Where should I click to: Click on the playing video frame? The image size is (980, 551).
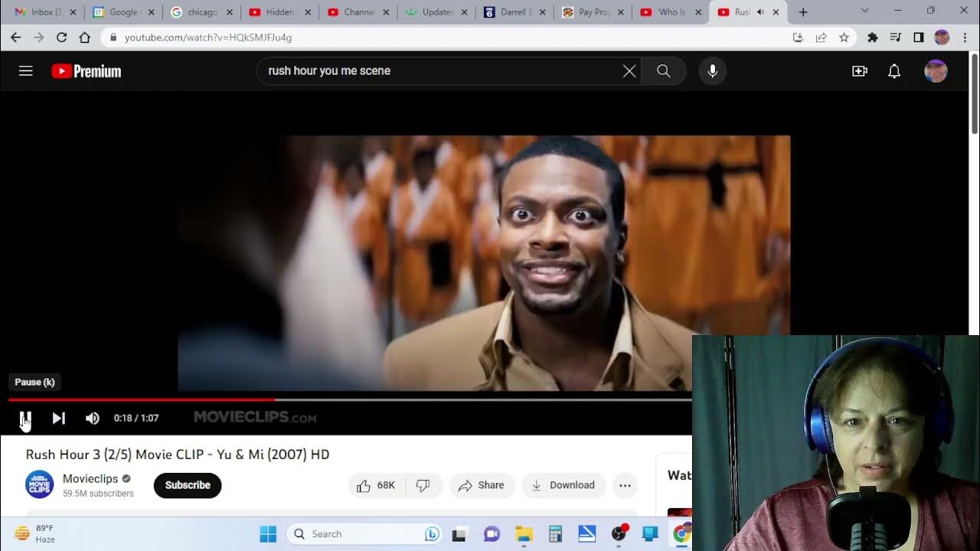(x=484, y=263)
